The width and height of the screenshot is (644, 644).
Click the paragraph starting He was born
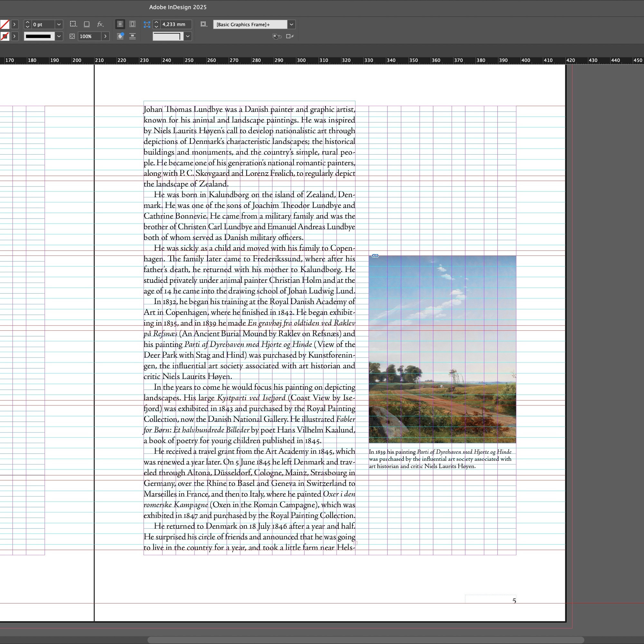pyautogui.click(x=249, y=216)
